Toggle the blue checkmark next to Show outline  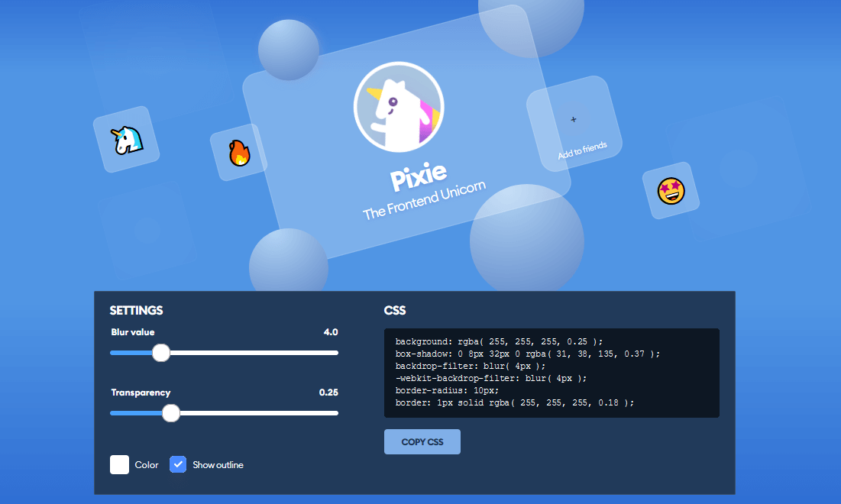(x=178, y=464)
